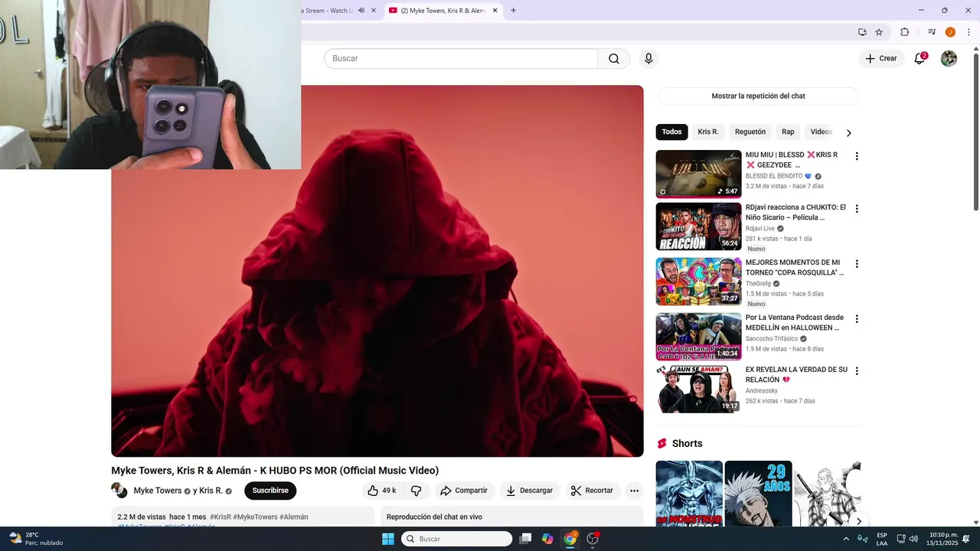Screen dimensions: 980x551
Task: Click the Crear button
Action: coord(880,59)
